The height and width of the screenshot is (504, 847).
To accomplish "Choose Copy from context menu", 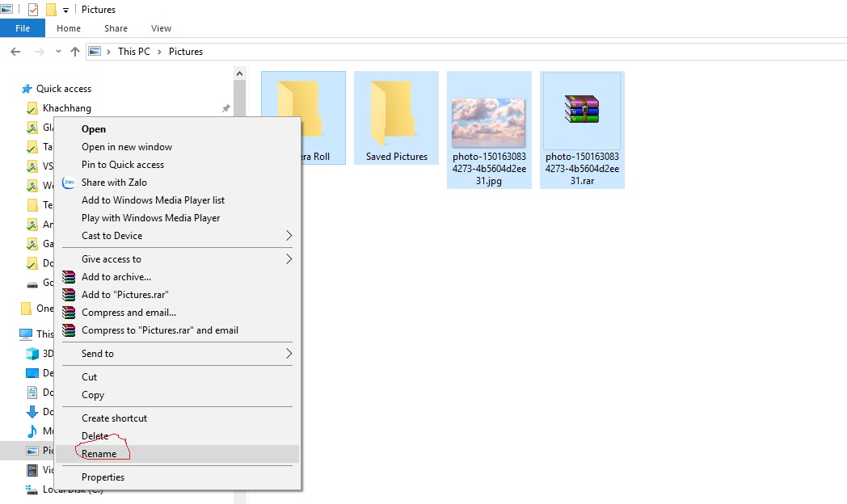I will 177,395.
